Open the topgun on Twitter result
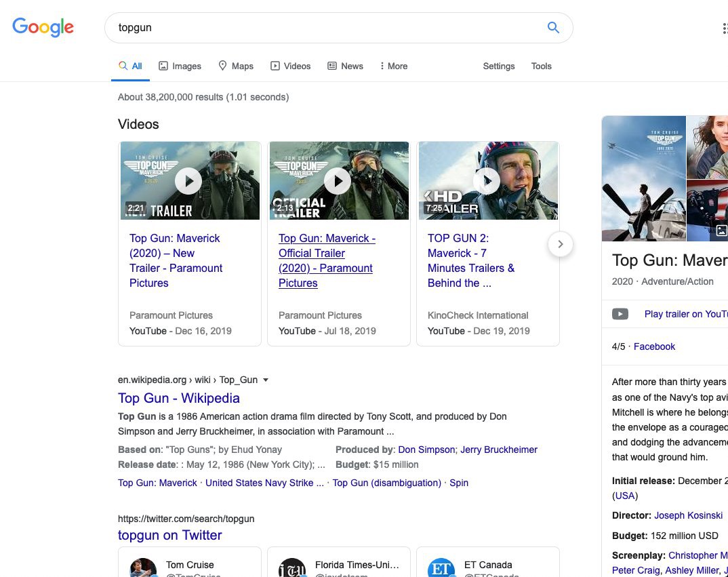The height and width of the screenshot is (577, 728). (x=170, y=535)
